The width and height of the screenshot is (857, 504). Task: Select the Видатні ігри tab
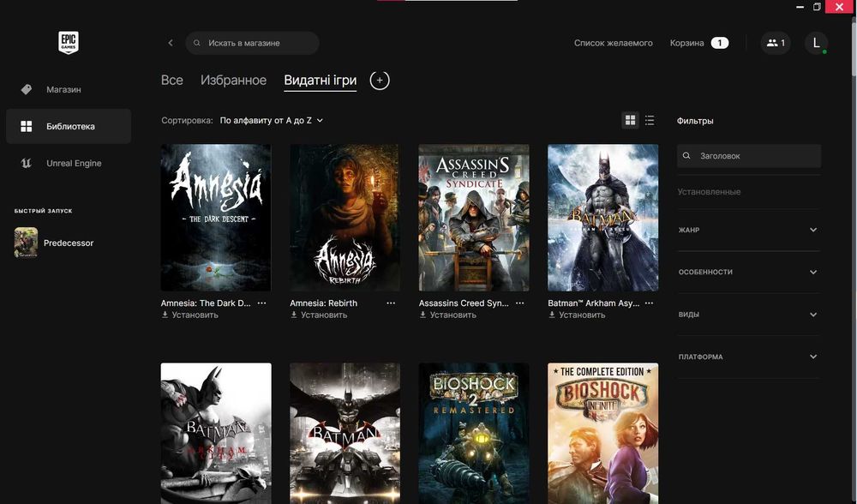point(321,81)
